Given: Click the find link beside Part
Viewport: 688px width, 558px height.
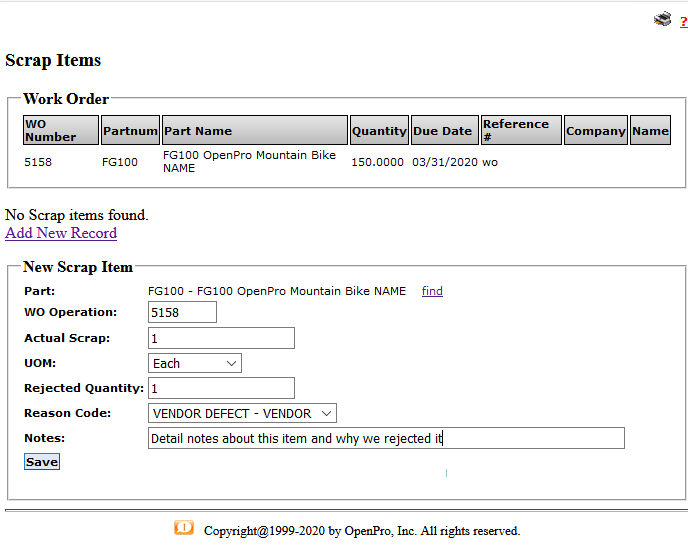Looking at the screenshot, I should click(x=432, y=291).
